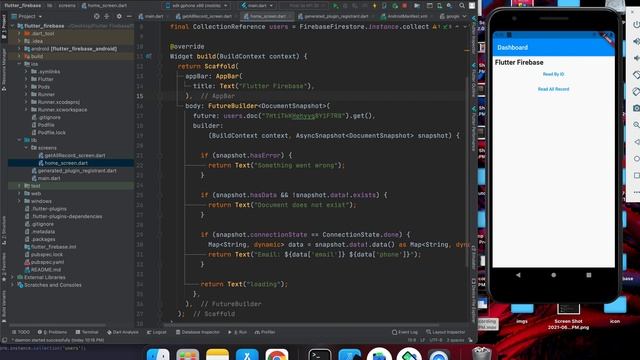
Task: Click the editor horizontal scrollbar
Action: 302,325
